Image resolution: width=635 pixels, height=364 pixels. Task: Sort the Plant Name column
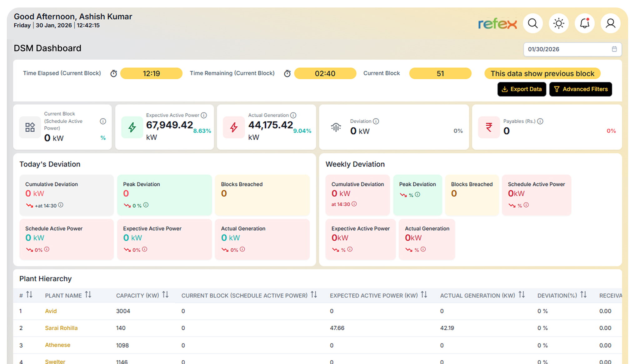(88, 295)
